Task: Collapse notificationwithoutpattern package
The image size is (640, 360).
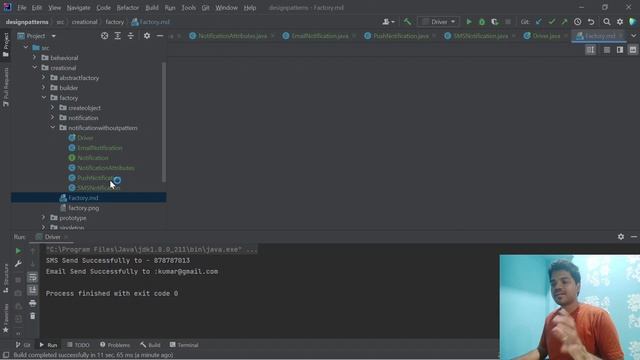Action: click(53, 128)
